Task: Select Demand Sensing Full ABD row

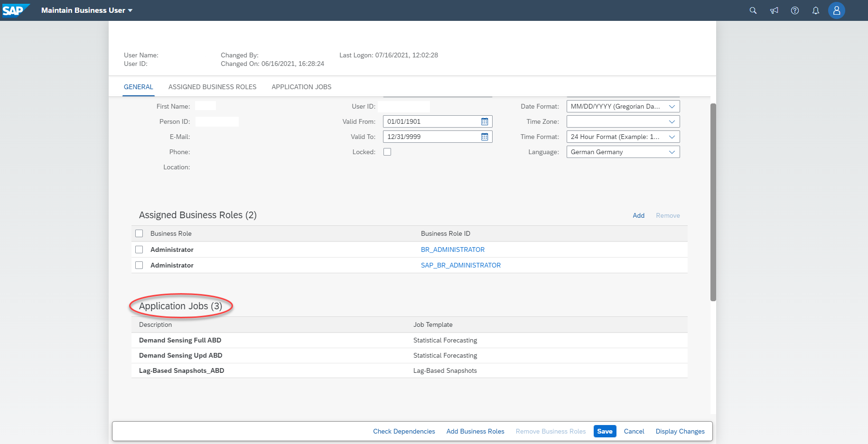Action: pyautogui.click(x=409, y=340)
